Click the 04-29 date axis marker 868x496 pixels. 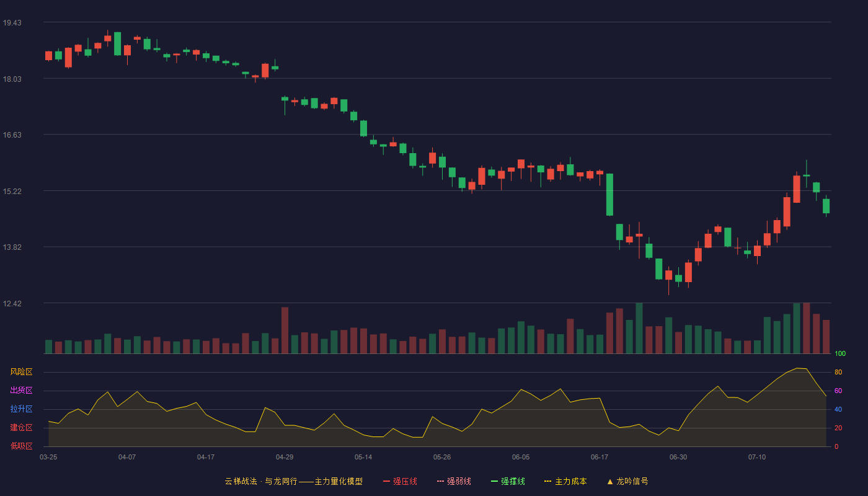click(285, 457)
